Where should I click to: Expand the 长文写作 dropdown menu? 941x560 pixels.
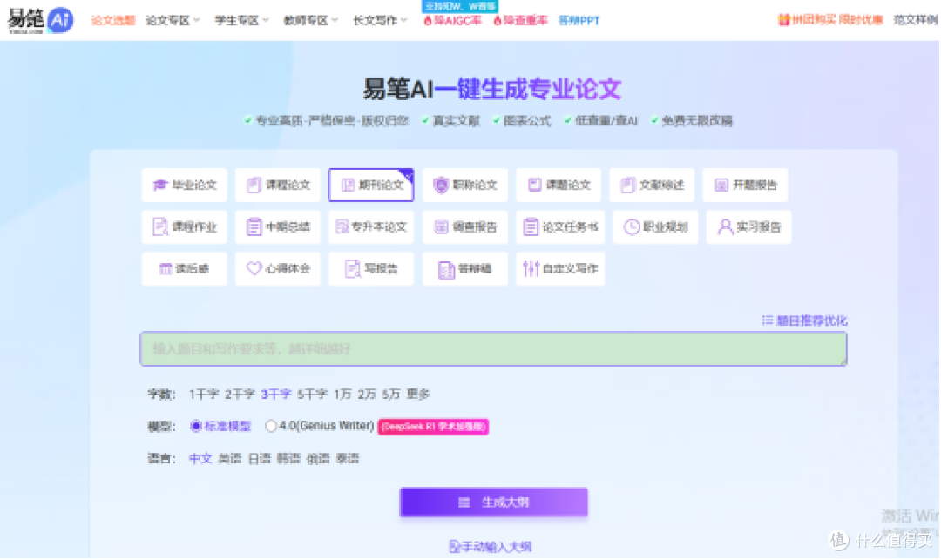(x=380, y=20)
